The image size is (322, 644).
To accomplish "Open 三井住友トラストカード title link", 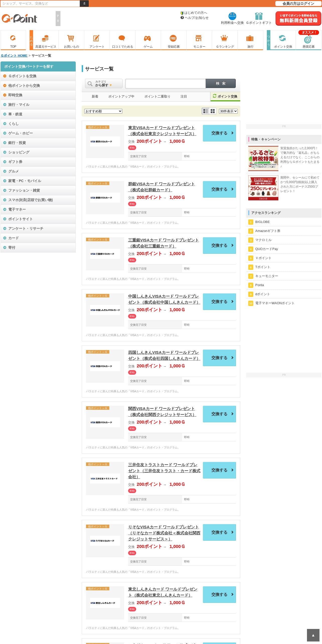I will tap(164, 471).
